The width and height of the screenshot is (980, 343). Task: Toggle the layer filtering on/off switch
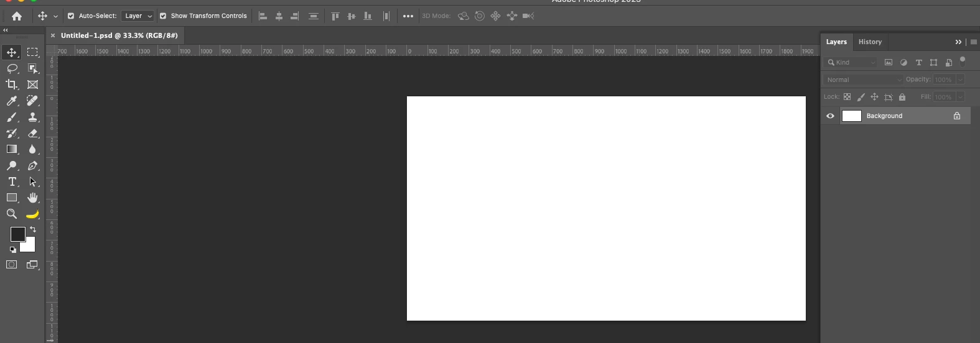pyautogui.click(x=963, y=61)
